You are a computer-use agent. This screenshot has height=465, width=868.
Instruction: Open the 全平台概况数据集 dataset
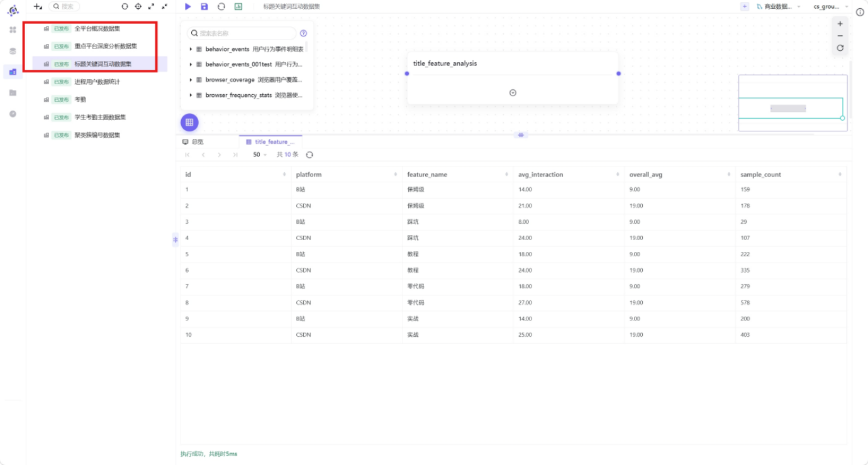point(97,28)
